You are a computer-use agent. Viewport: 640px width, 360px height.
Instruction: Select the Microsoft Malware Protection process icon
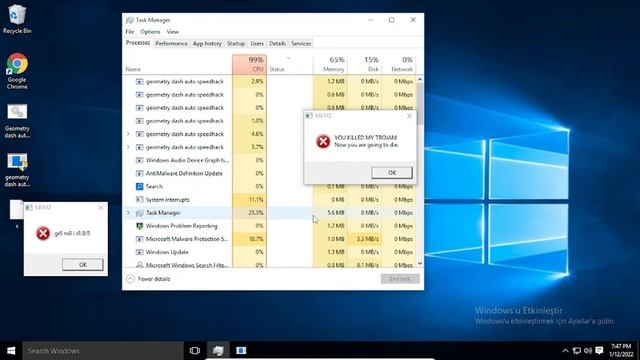(140, 239)
